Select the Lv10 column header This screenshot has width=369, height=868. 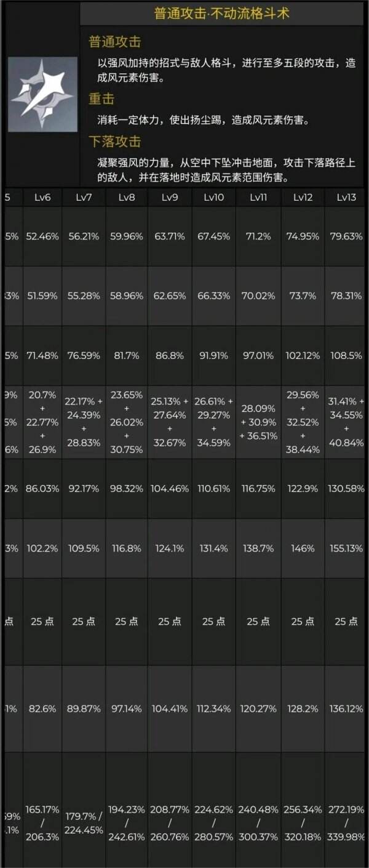[x=214, y=197]
